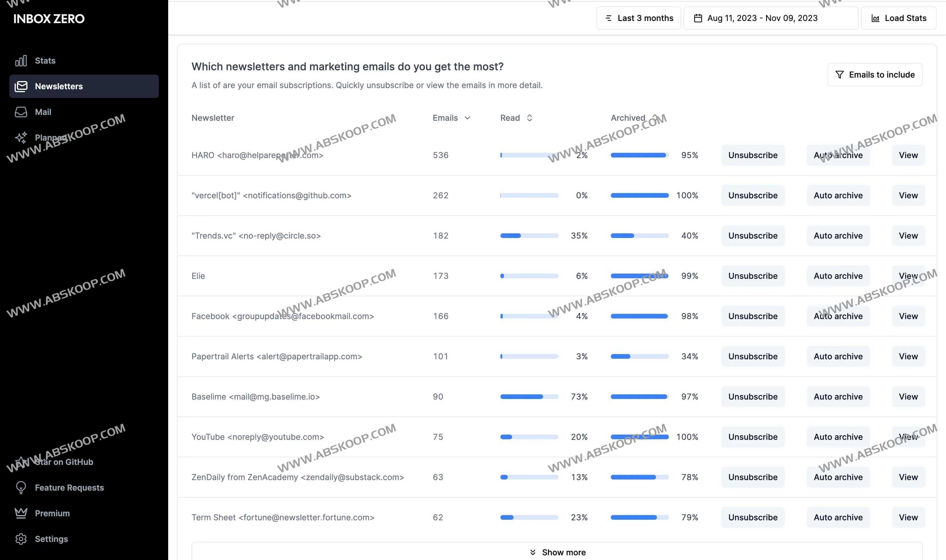Viewport: 946px width, 560px height.
Task: Unsubscribe from the HARO newsletter
Action: 752,155
